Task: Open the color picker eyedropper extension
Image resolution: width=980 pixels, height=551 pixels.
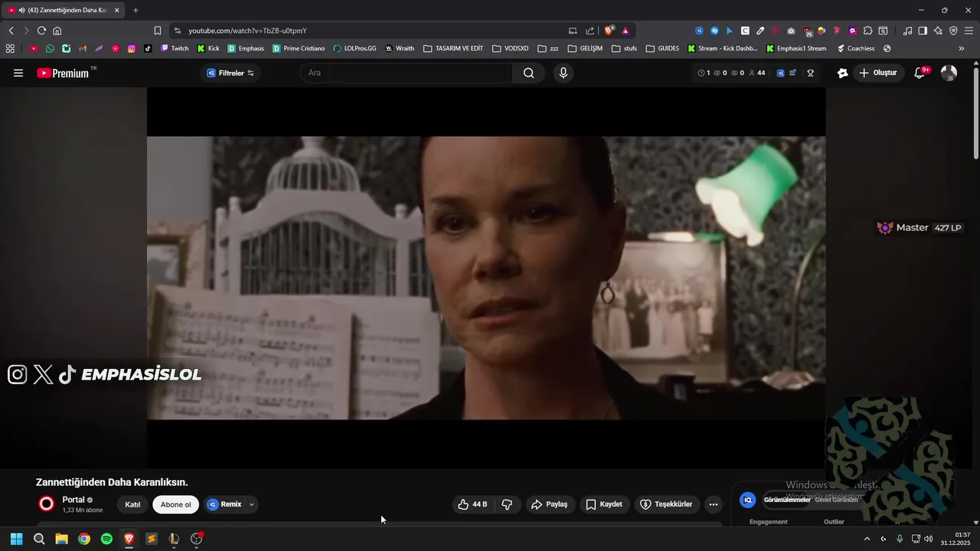Action: pos(760,31)
